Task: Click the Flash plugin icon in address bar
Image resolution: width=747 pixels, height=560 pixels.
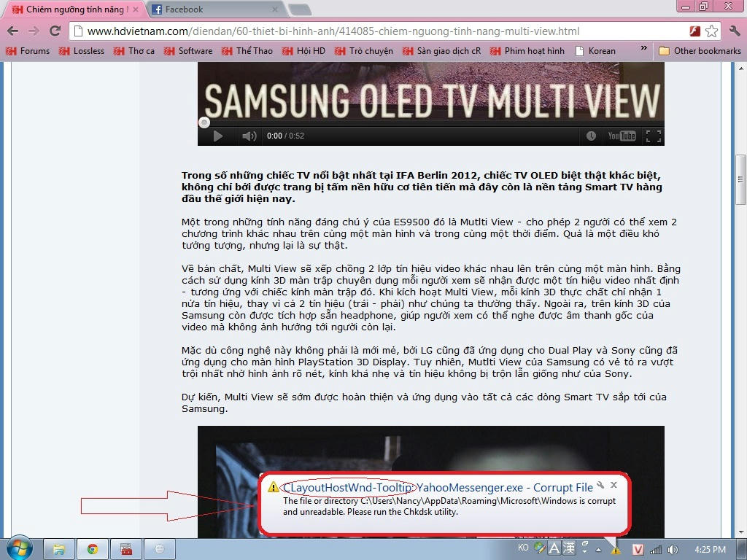Action: tap(694, 31)
